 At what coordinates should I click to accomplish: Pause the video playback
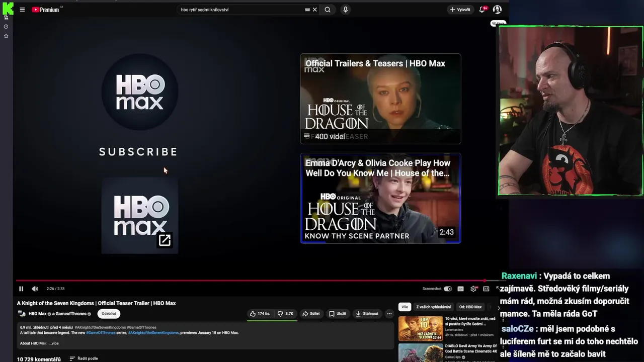coord(21,289)
